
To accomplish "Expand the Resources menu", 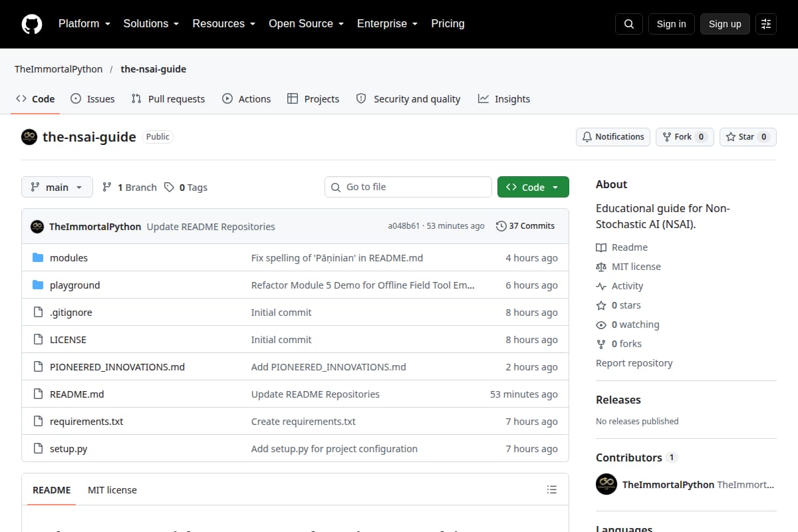I will coord(223,24).
